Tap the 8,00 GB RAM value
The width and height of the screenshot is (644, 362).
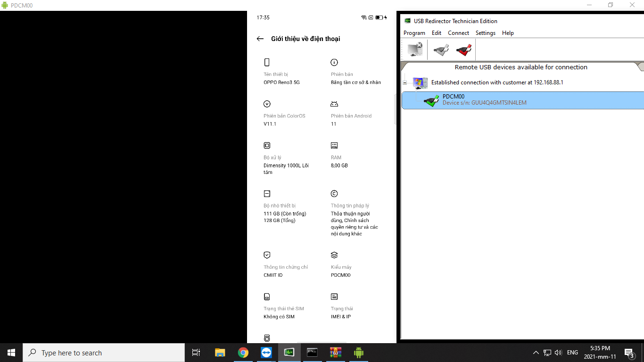[x=339, y=166]
